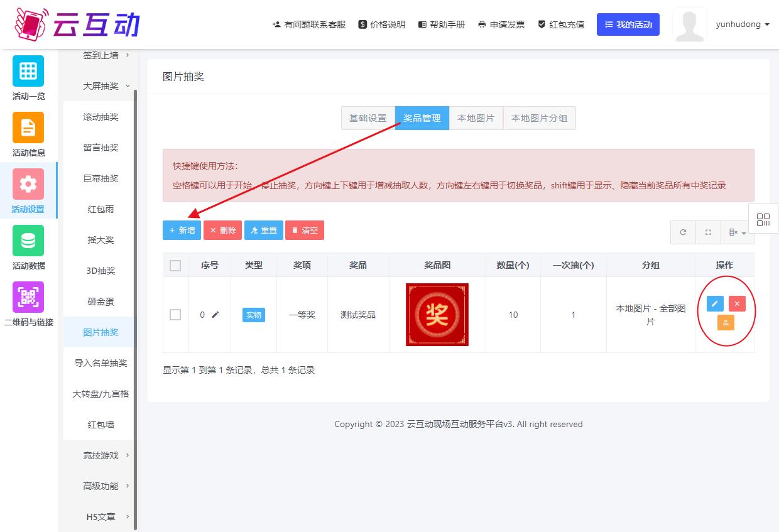Click the 活动数据 sidebar icon
Image resolution: width=779 pixels, height=532 pixels.
[x=28, y=247]
